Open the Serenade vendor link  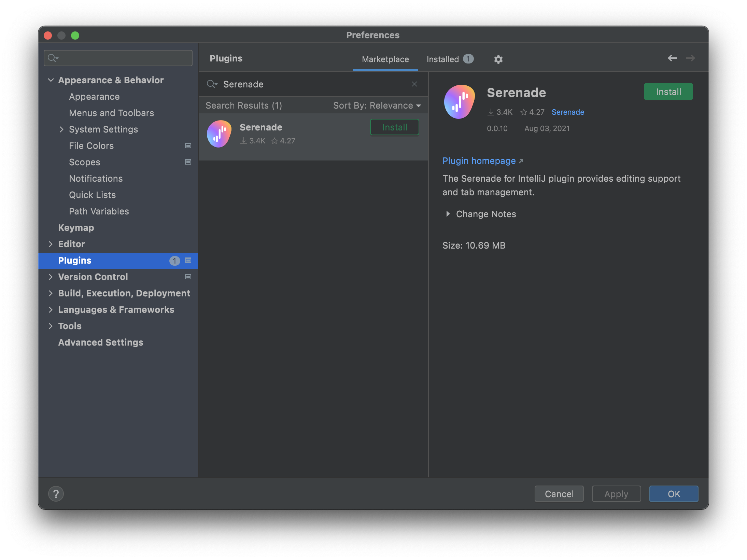click(568, 112)
